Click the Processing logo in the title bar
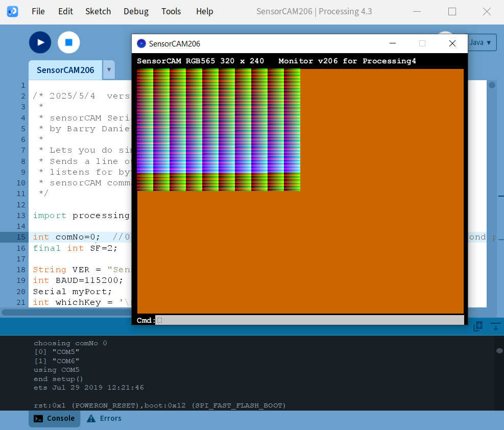Image resolution: width=504 pixels, height=430 pixels. point(12,11)
